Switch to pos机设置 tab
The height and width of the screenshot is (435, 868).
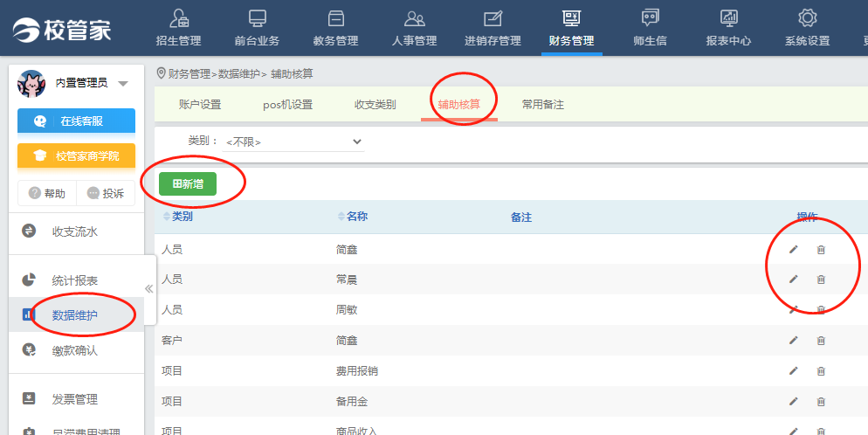click(x=288, y=105)
